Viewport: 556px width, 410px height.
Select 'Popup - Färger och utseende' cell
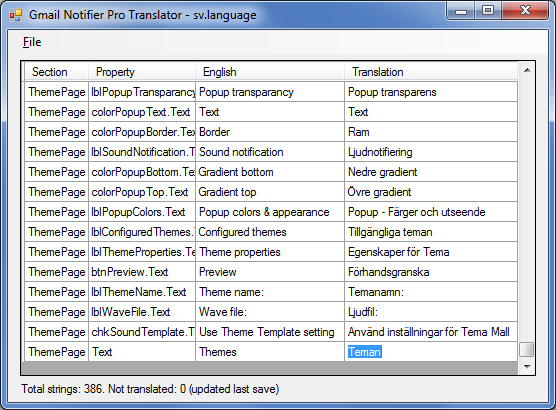coord(430,212)
